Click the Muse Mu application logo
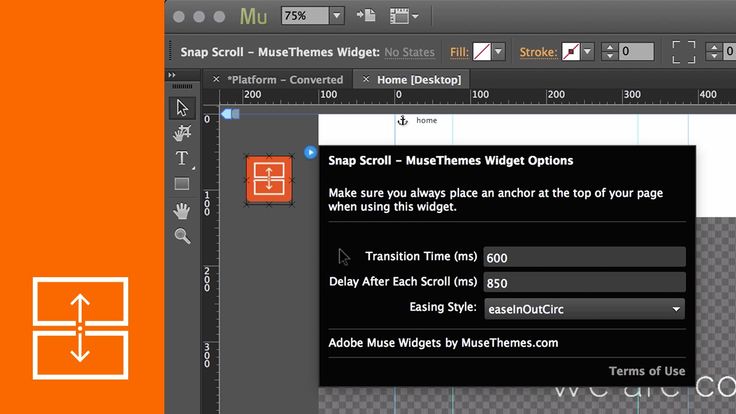Viewport: 736px width, 414px height. click(x=253, y=16)
